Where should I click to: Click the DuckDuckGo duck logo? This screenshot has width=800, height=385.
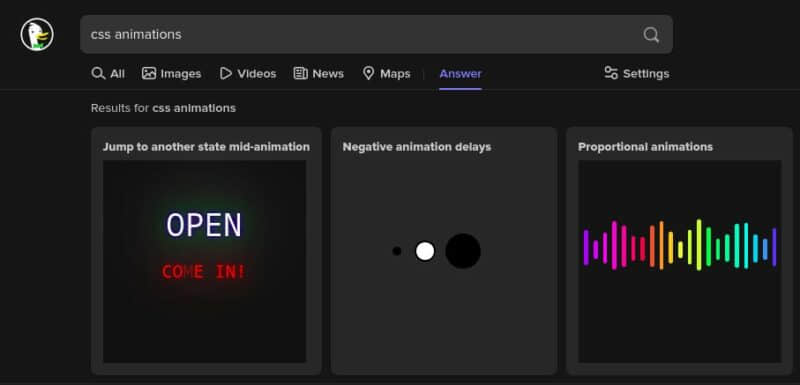(37, 34)
